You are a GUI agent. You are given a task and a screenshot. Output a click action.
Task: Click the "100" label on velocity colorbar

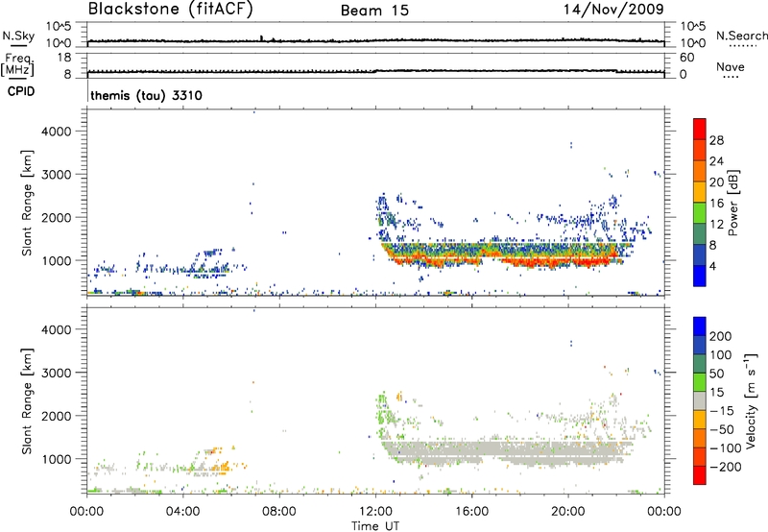(721, 355)
